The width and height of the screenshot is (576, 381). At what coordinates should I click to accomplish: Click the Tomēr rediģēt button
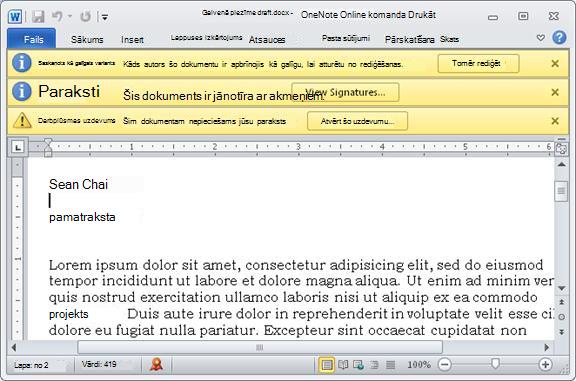(x=478, y=64)
